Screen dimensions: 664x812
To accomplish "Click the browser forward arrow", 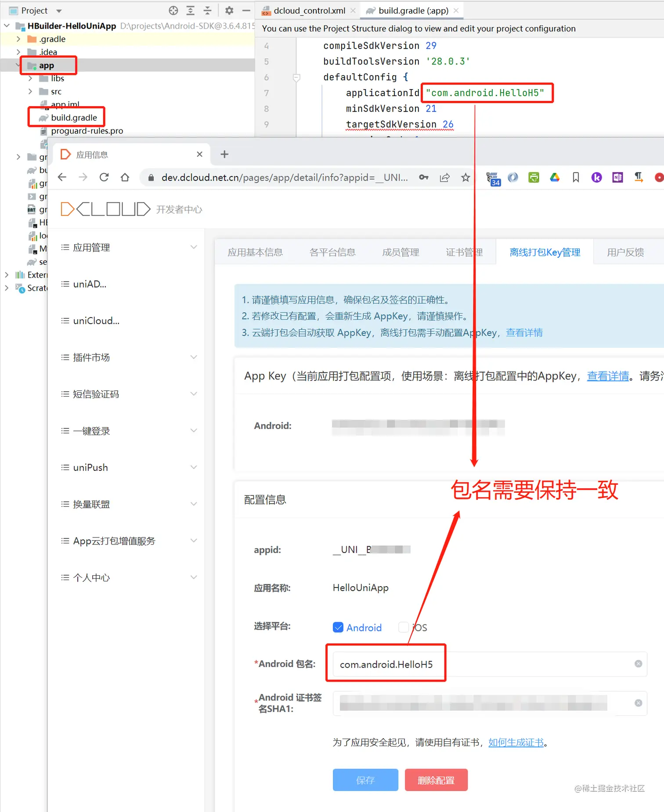I will tap(83, 177).
